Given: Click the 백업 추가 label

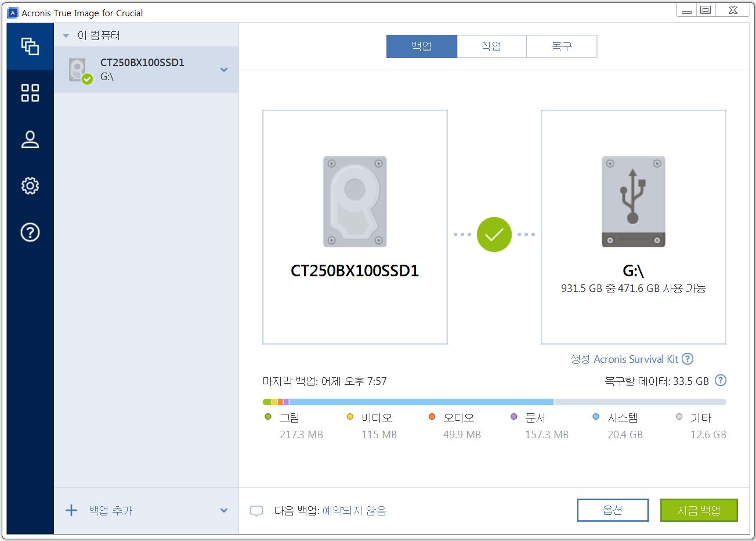Looking at the screenshot, I should [x=111, y=510].
